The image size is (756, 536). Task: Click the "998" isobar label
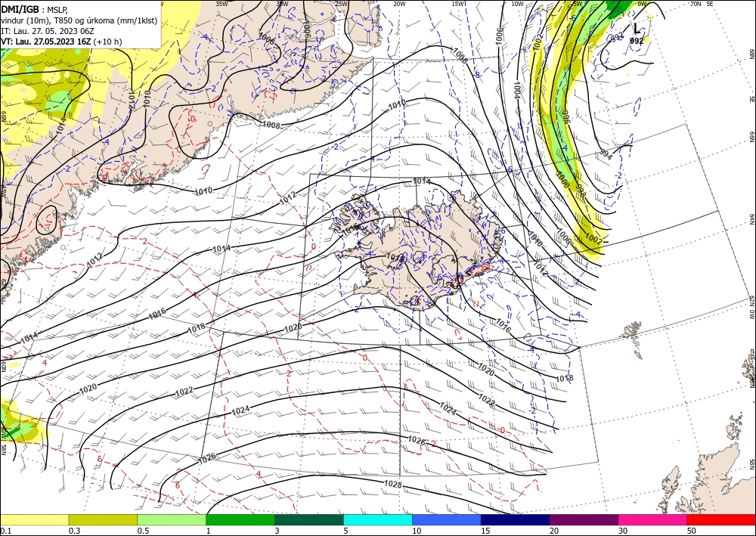click(581, 192)
